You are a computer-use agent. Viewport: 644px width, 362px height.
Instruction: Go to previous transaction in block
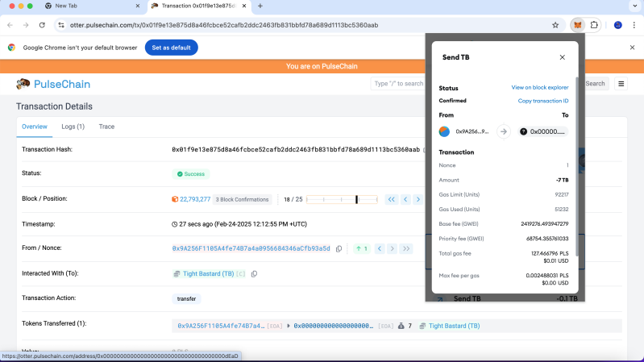(x=405, y=199)
